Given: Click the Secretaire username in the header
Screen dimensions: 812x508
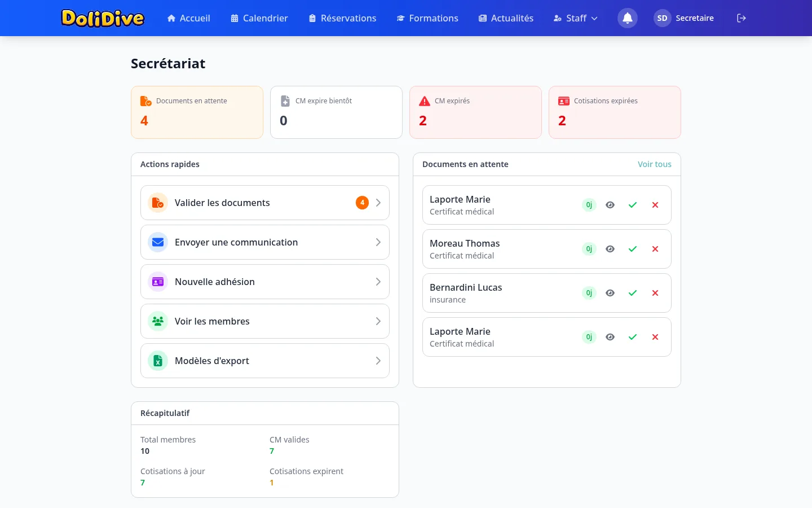Looking at the screenshot, I should tap(695, 18).
